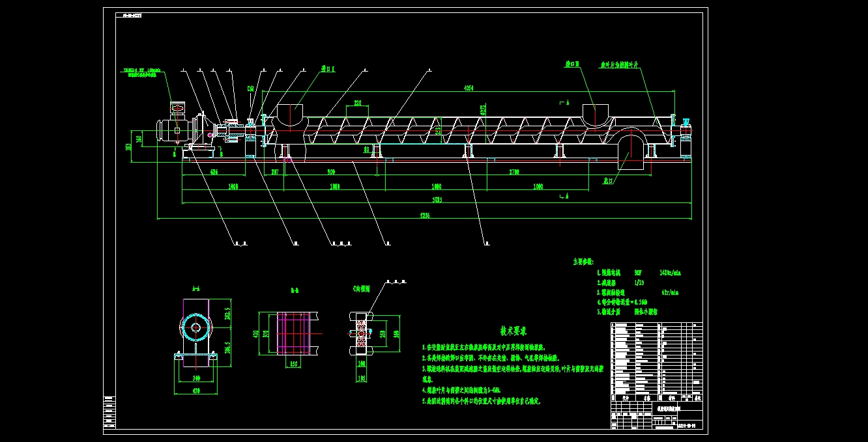
Task: Select the 636 dimension text
Action: (x=214, y=173)
